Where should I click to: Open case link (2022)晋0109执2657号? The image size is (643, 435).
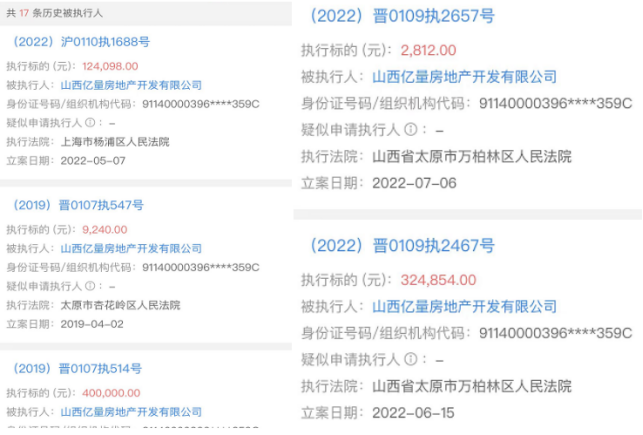click(402, 16)
